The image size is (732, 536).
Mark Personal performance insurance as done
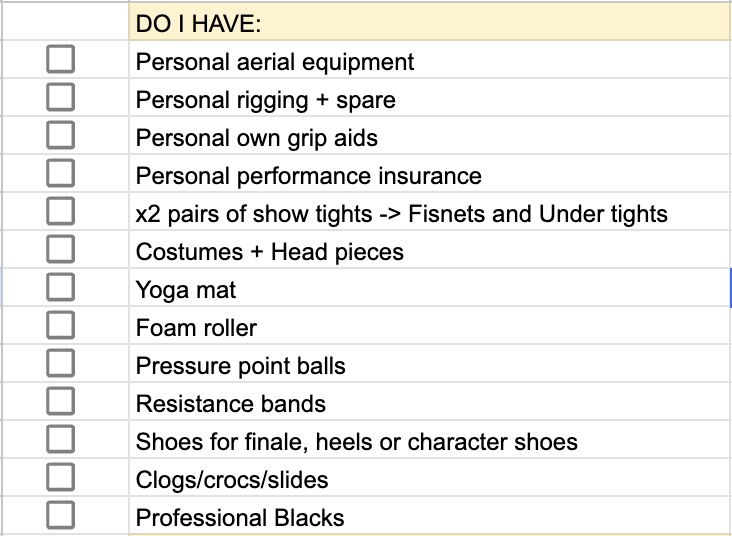61,173
